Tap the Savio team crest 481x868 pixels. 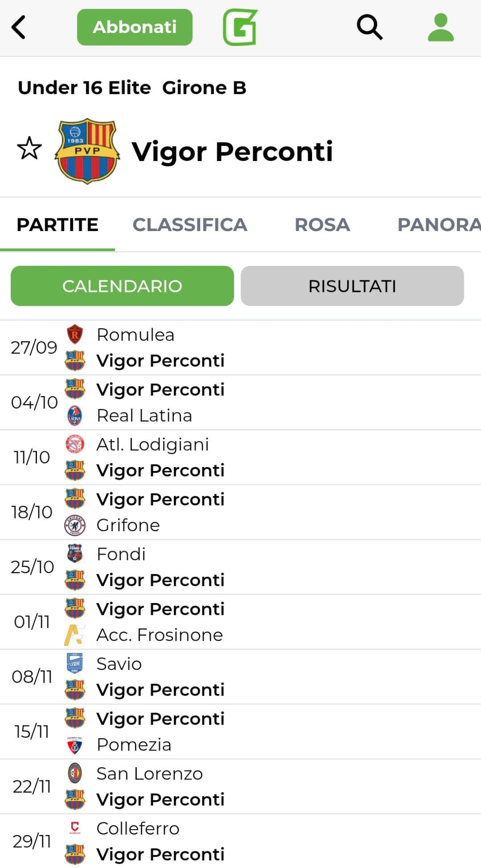[x=75, y=664]
